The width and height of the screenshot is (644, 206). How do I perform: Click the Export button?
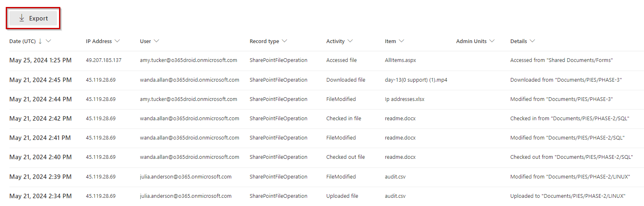pyautogui.click(x=33, y=18)
